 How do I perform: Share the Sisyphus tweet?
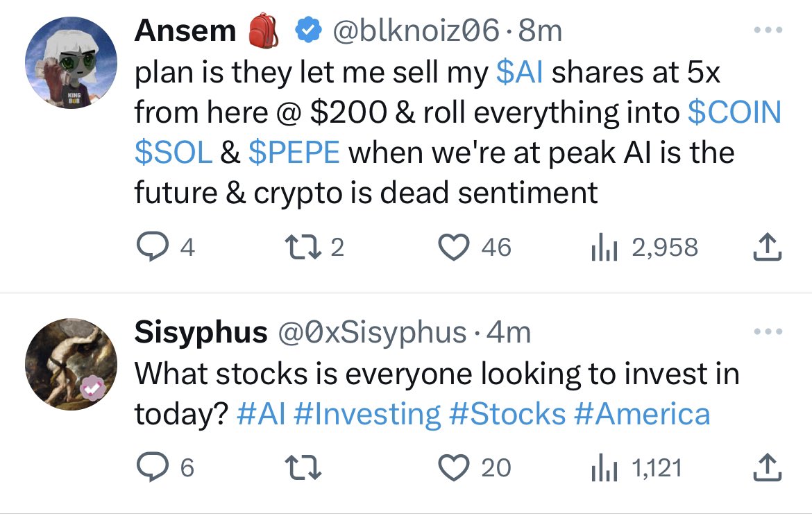pyautogui.click(x=767, y=467)
